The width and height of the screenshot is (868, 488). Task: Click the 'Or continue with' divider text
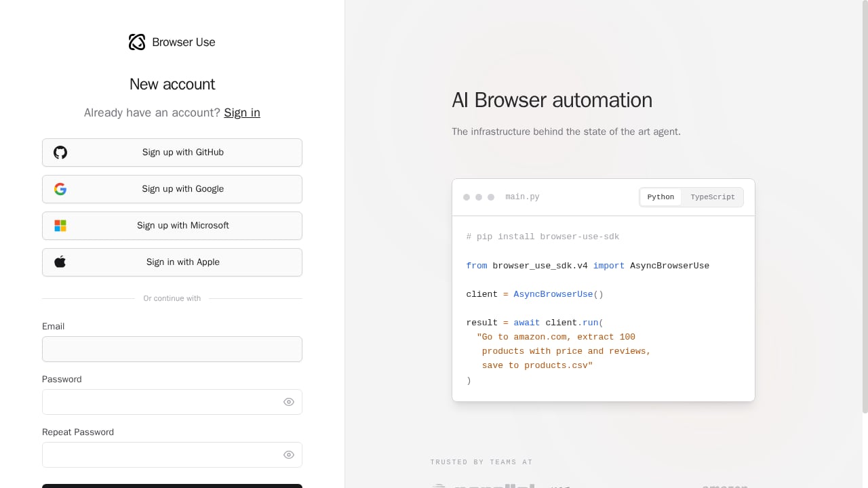[x=172, y=298]
